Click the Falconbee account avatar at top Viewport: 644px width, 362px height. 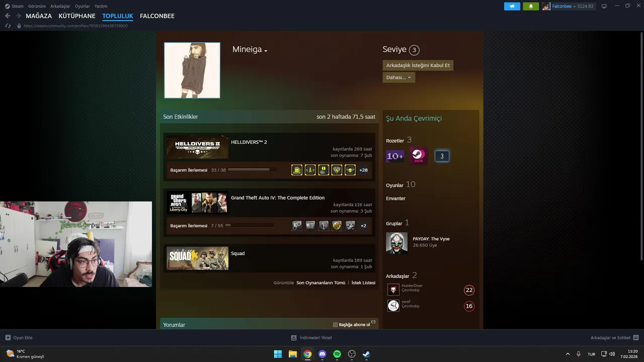click(x=546, y=6)
